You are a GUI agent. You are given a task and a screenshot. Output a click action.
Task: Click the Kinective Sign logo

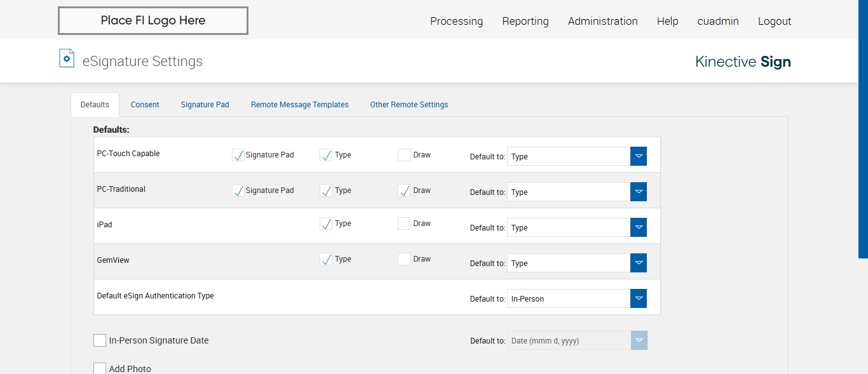(743, 62)
